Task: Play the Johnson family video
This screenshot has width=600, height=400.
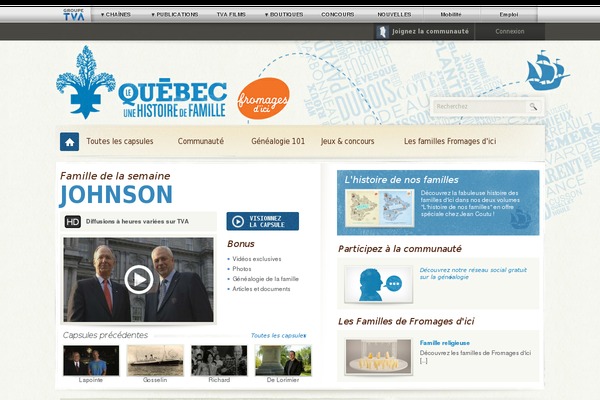Action: click(139, 279)
